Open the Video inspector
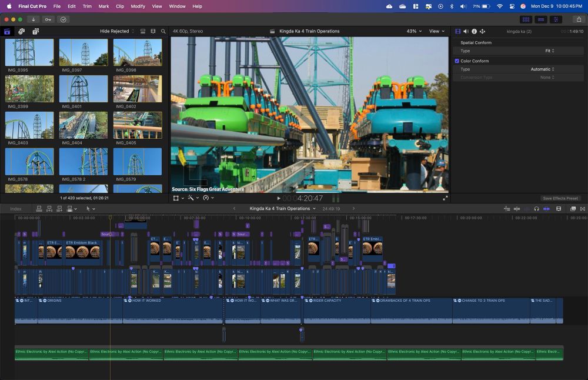The image size is (588, 380). pos(458,32)
